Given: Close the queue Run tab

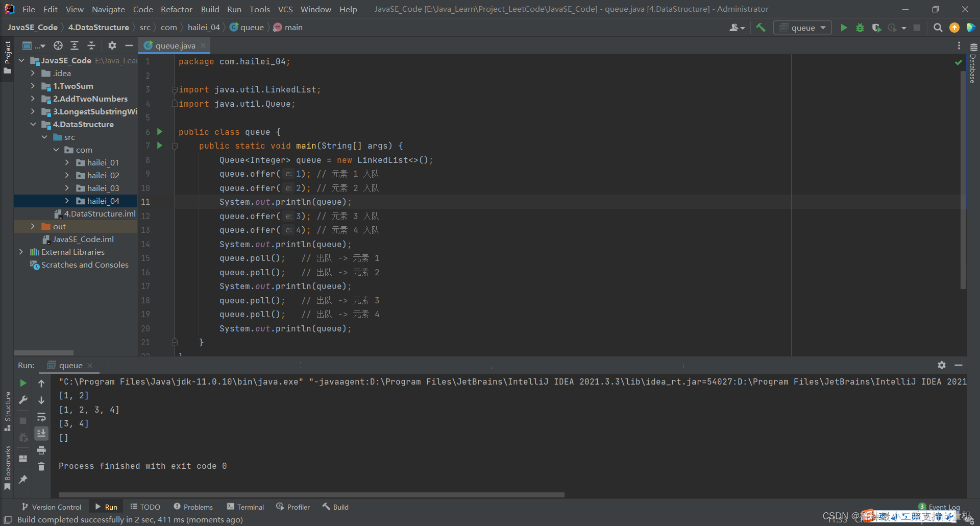Looking at the screenshot, I should point(90,365).
